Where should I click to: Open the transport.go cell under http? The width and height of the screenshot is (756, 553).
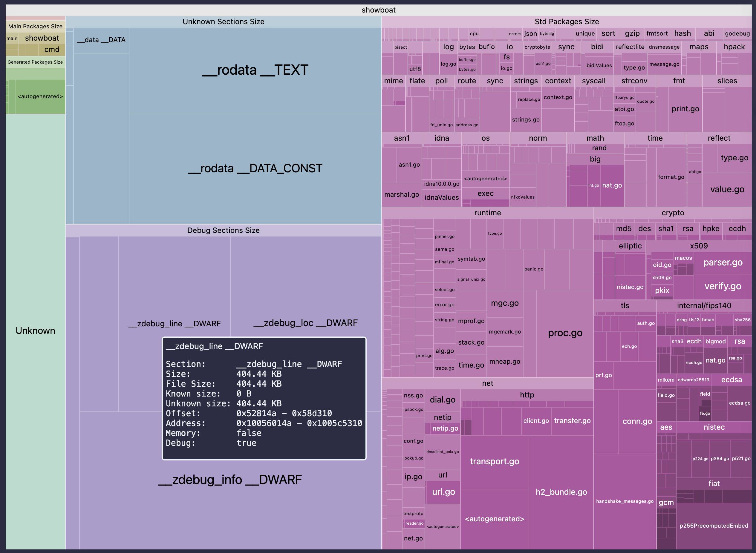(495, 461)
